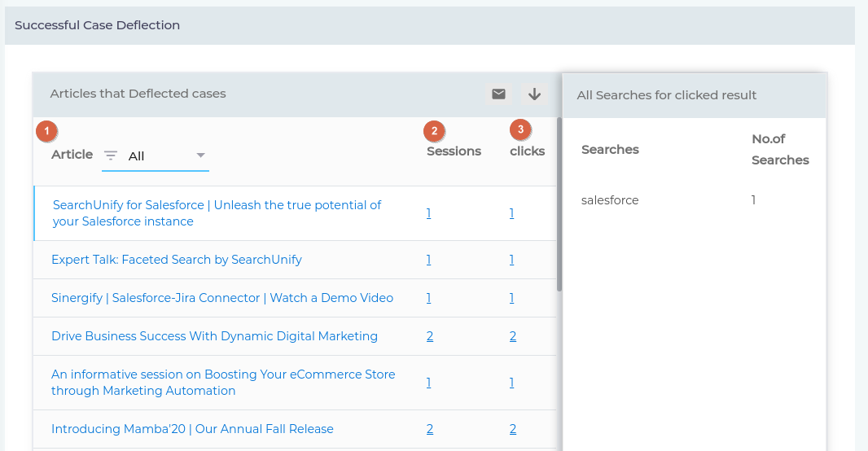
Task: Click red badge number 3 above clicks
Action: [520, 129]
